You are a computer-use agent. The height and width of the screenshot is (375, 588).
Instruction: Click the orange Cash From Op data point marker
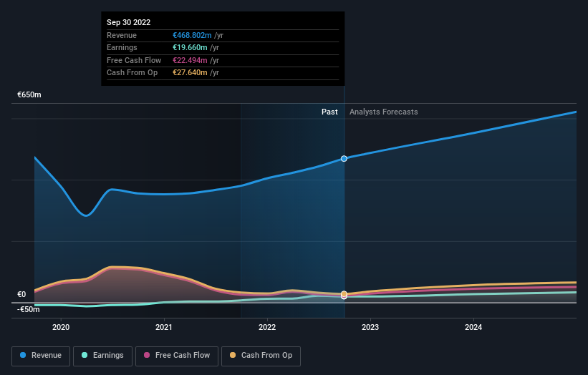coord(344,293)
